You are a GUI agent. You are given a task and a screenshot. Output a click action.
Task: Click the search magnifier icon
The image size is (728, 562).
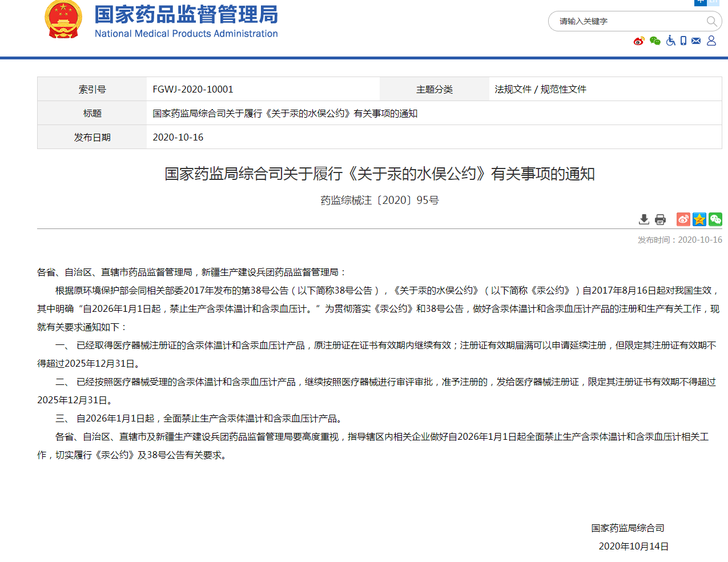(x=711, y=22)
